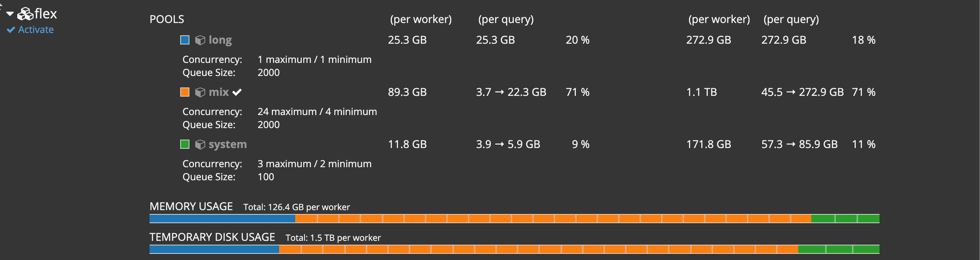
Task: Click the POOLS section heading
Action: point(167,19)
